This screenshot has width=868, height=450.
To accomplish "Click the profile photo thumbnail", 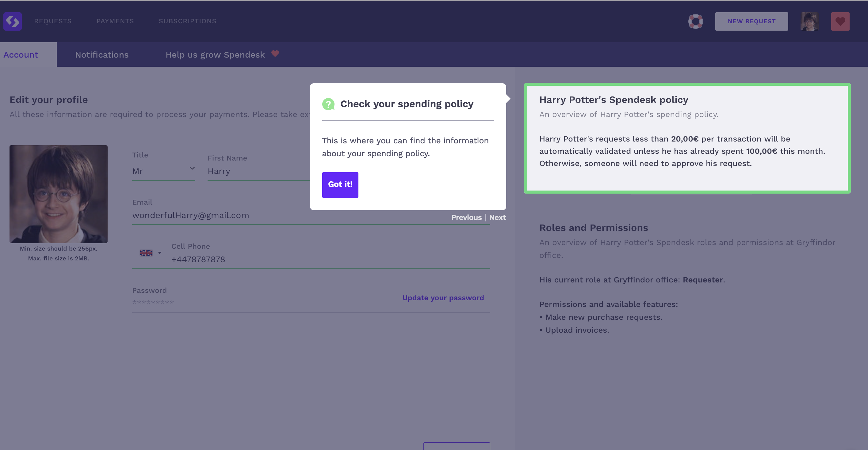I will click(x=59, y=194).
